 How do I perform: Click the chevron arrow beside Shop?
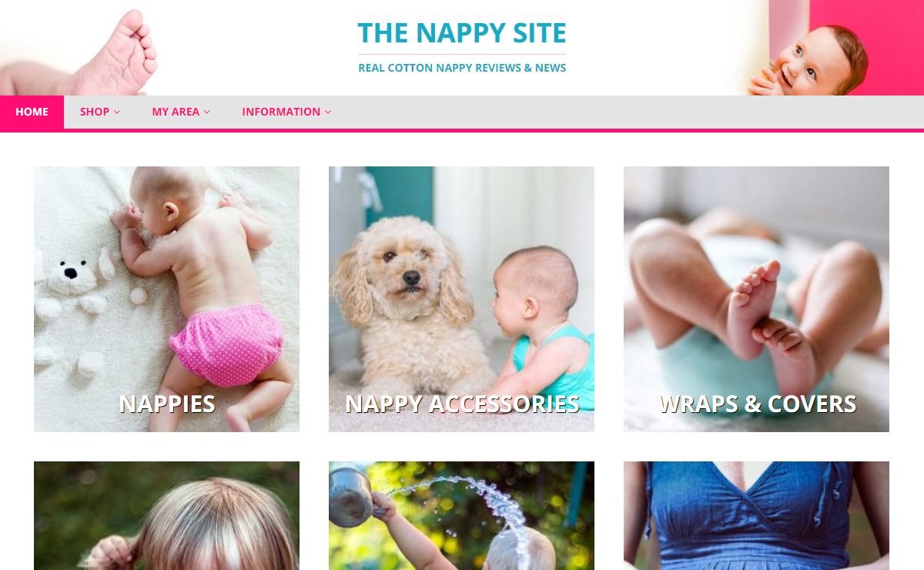click(x=117, y=112)
